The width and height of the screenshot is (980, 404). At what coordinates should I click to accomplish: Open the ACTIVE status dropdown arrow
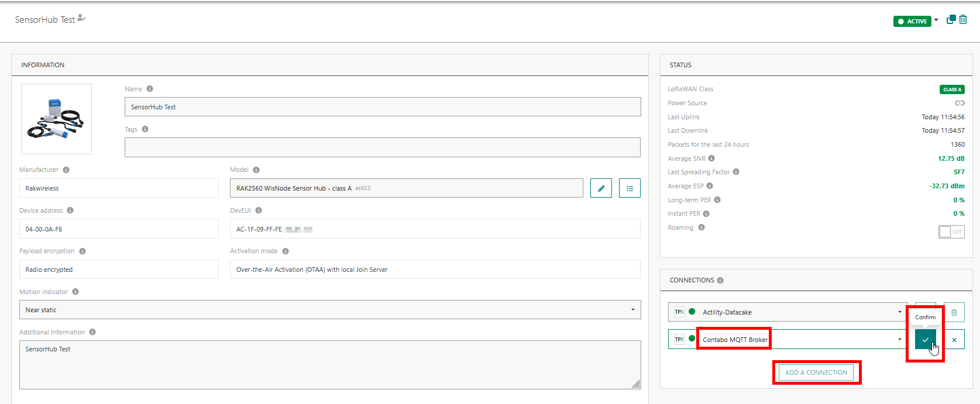pos(936,20)
